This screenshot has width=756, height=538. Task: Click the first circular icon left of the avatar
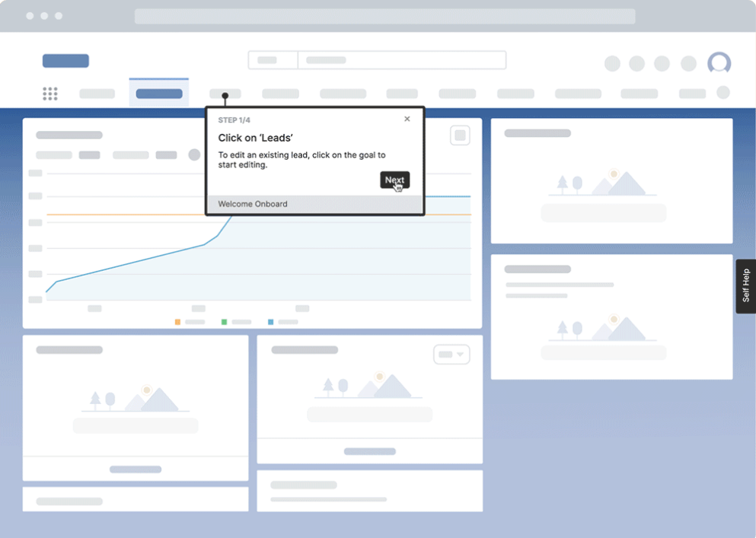[x=612, y=64]
